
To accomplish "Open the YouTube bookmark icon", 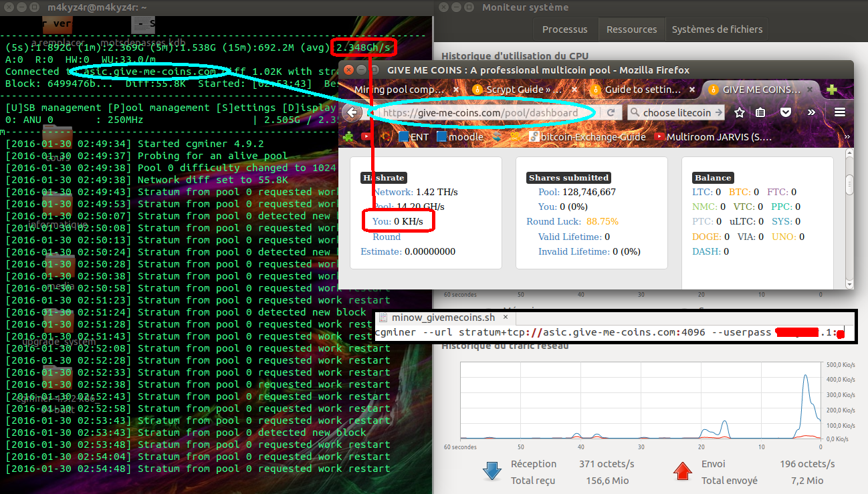I will (366, 136).
